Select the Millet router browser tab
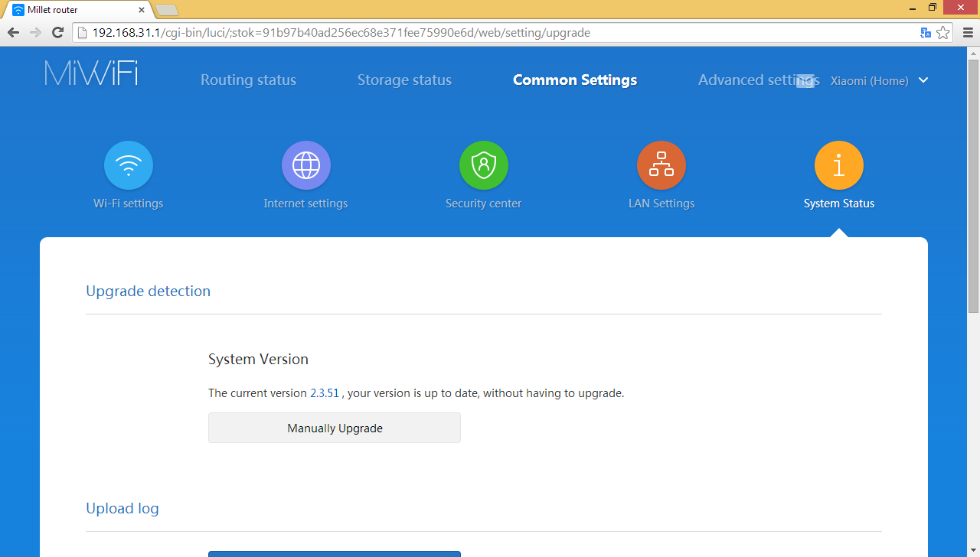The height and width of the screenshot is (557, 980). pos(77,10)
